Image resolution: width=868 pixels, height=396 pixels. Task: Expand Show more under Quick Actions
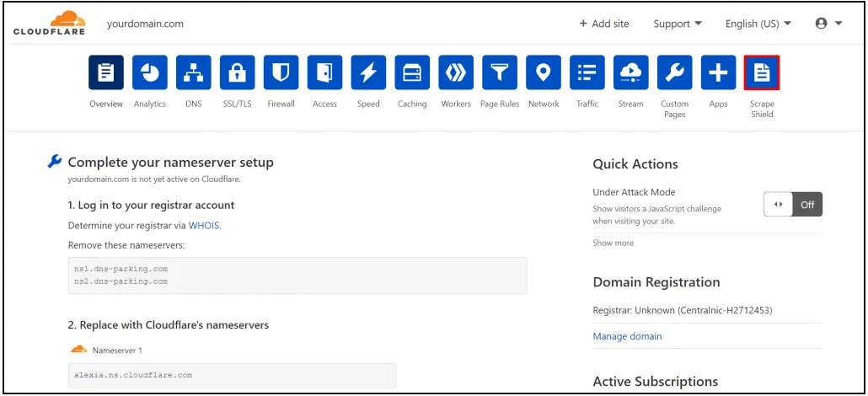pos(613,243)
